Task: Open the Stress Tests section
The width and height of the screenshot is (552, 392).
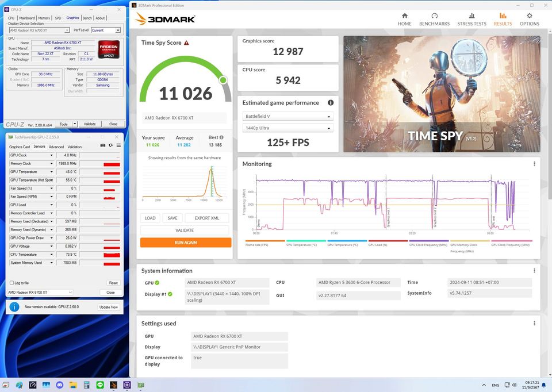Action: pos(471,20)
